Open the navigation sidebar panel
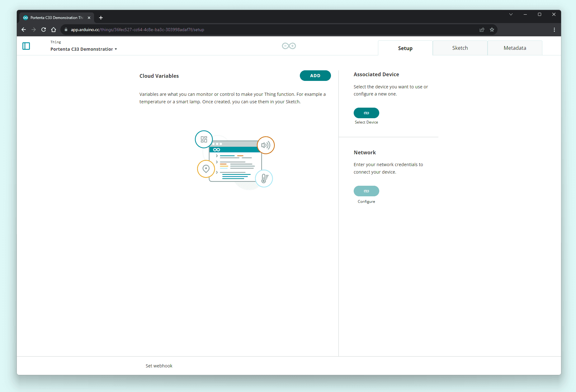This screenshot has height=392, width=576. click(26, 46)
